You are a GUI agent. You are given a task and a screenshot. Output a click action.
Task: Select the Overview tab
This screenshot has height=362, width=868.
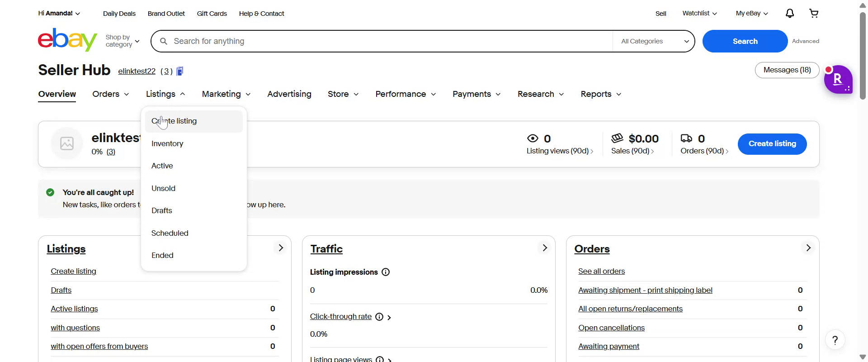(x=57, y=94)
